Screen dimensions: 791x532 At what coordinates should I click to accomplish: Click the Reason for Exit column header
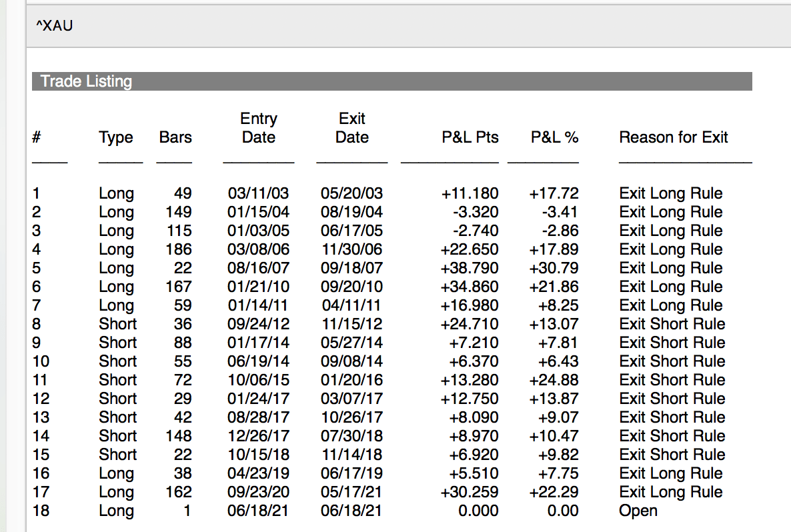pos(674,137)
